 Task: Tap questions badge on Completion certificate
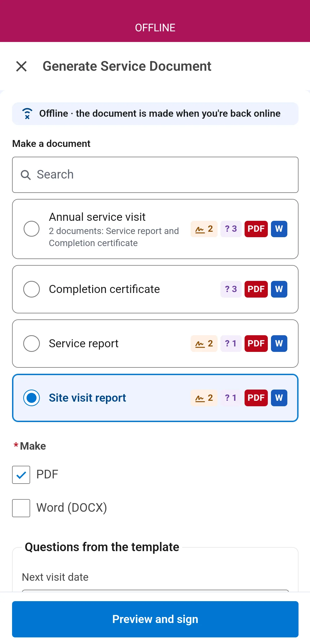pyautogui.click(x=231, y=289)
